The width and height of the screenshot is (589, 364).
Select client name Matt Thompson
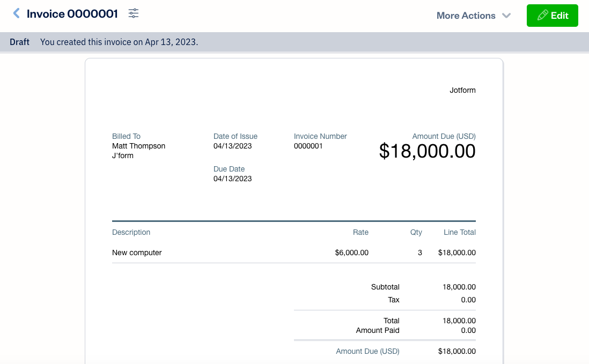[138, 146]
